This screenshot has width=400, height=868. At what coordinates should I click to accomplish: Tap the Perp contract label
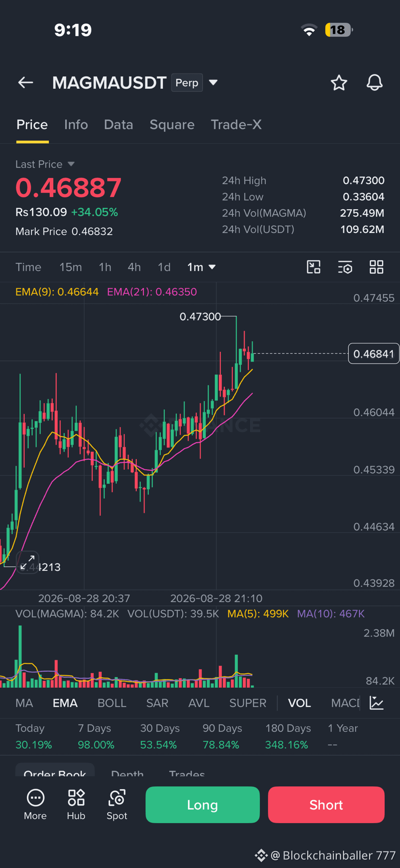(x=187, y=83)
